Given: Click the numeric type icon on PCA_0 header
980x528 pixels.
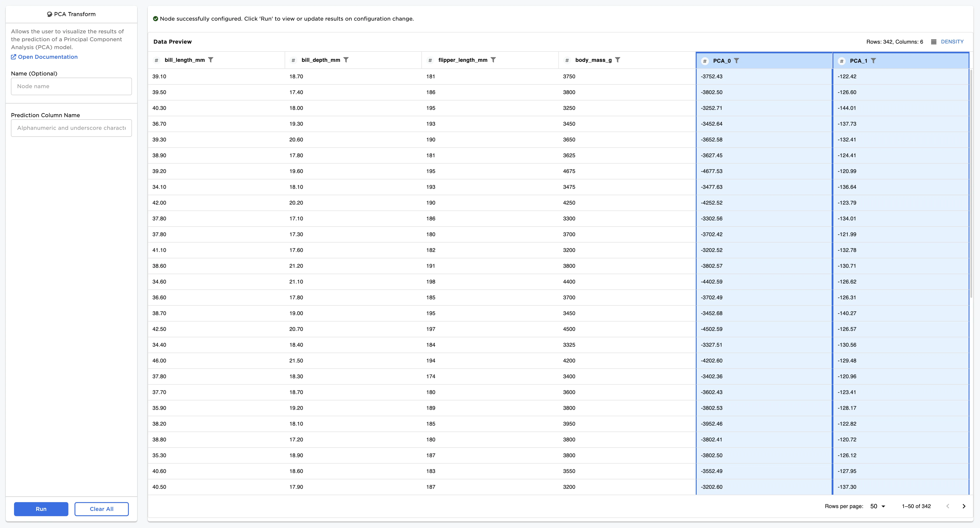Looking at the screenshot, I should [x=705, y=61].
